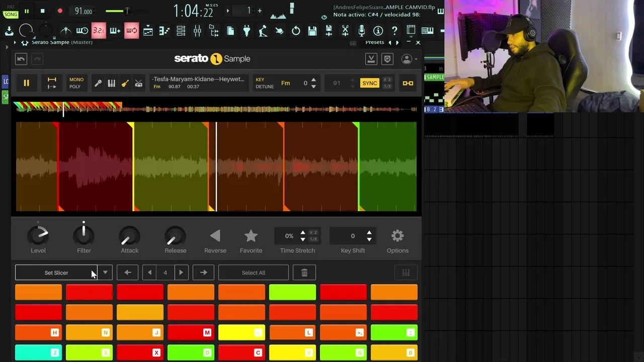The height and width of the screenshot is (362, 644).
Task: Click the Select All button
Action: pos(253,273)
